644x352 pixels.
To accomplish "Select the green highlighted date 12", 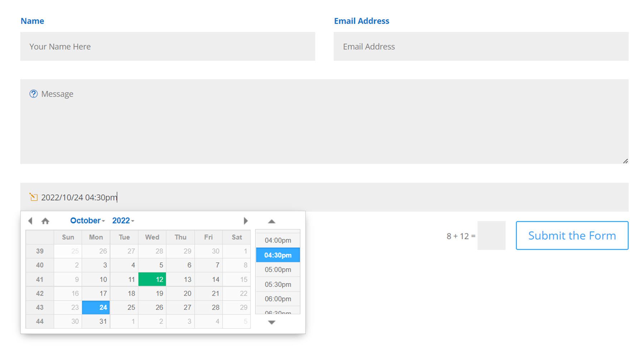I will [152, 279].
